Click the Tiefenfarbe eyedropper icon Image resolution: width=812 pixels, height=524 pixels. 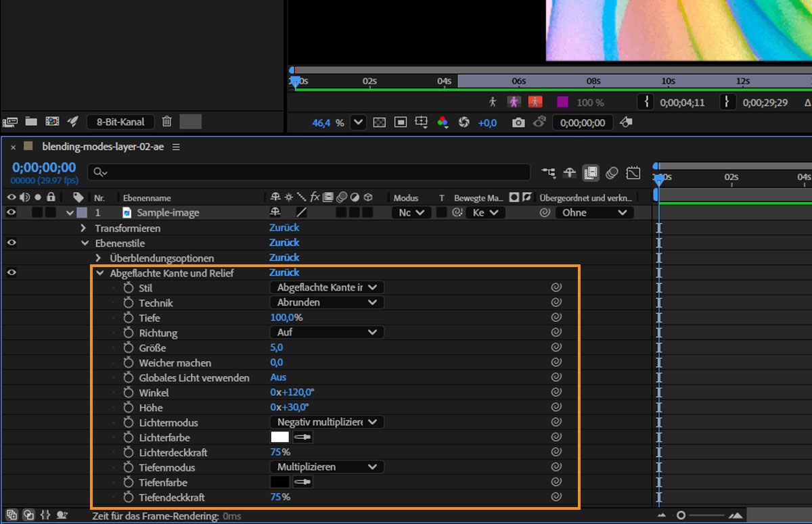pos(302,482)
